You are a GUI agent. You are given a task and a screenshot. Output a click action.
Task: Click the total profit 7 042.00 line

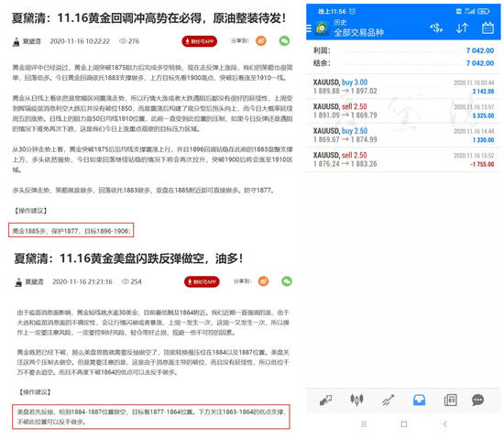(x=403, y=50)
